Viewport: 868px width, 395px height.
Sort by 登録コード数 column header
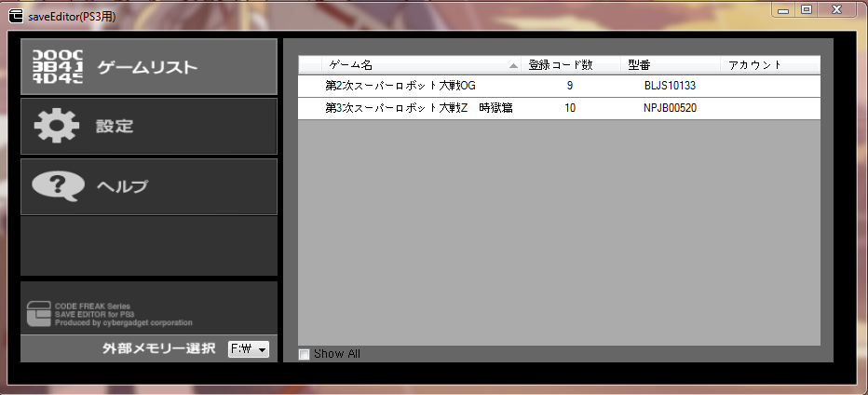point(571,65)
